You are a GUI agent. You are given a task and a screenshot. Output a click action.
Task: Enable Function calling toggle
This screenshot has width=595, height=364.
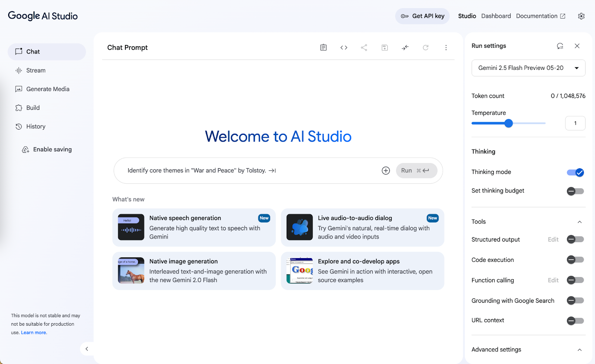click(575, 280)
